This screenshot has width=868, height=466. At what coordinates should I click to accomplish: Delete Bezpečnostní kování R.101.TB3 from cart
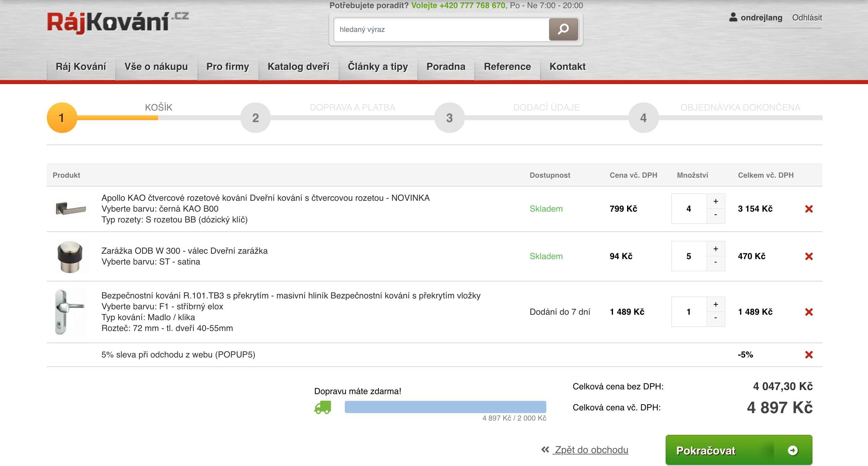coord(809,312)
